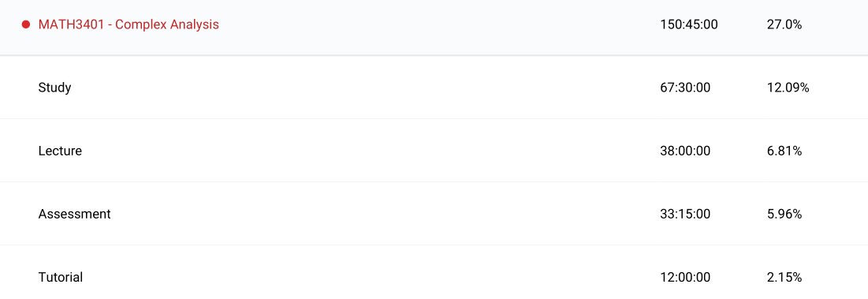The image size is (868, 299).
Task: Click the Study duration 67:30:00
Action: 685,88
